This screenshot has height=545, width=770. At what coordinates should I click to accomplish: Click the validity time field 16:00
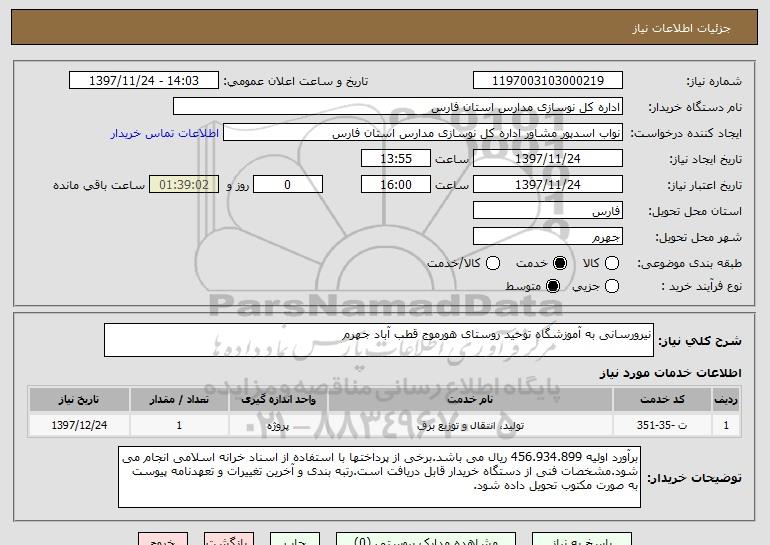click(x=396, y=185)
